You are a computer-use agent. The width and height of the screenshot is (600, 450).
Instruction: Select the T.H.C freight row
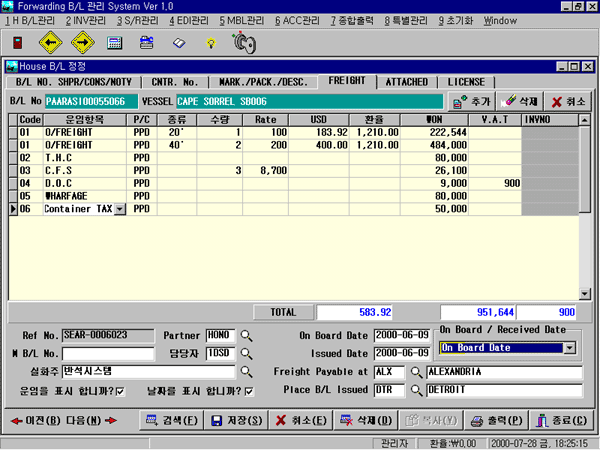coord(293,158)
